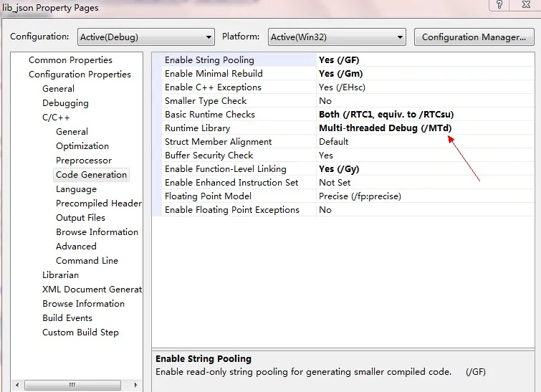541x392 pixels.
Task: Select Code Generation tree item
Action: pyautogui.click(x=92, y=175)
